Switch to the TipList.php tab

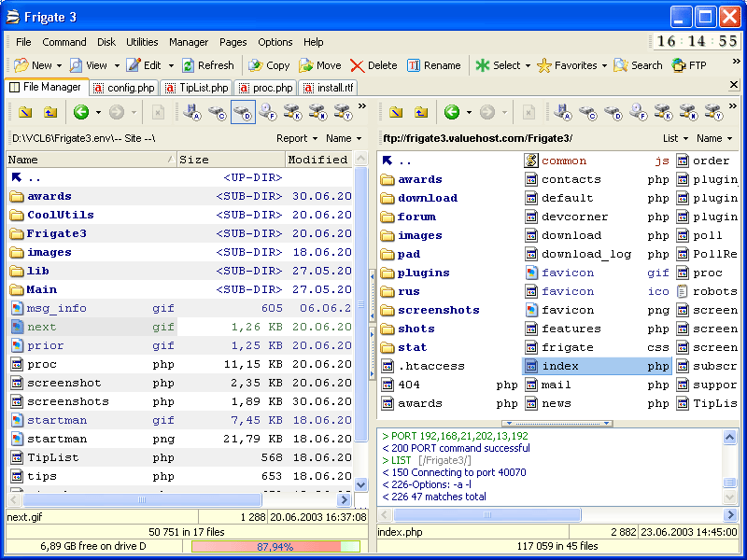coord(197,88)
